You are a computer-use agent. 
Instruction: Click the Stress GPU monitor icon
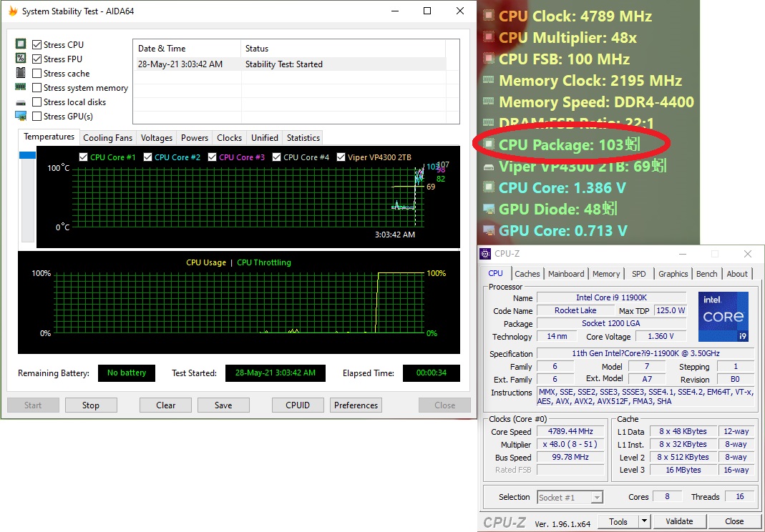pos(21,116)
